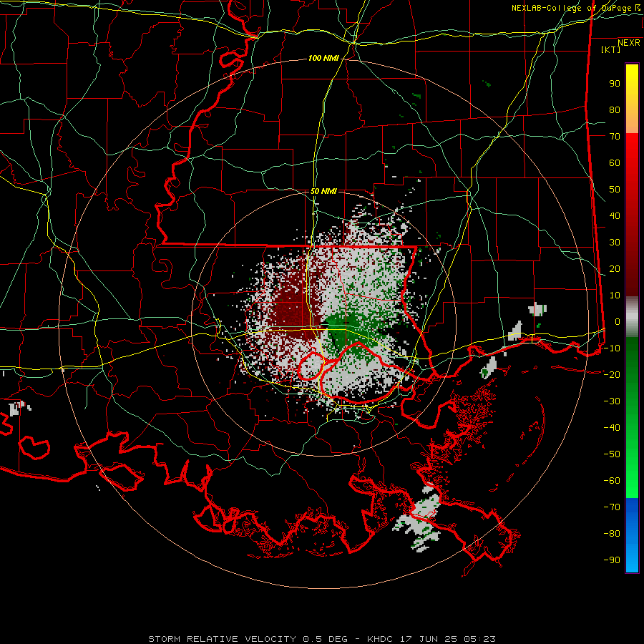Click the -10 value on velocity scale

pos(612,348)
